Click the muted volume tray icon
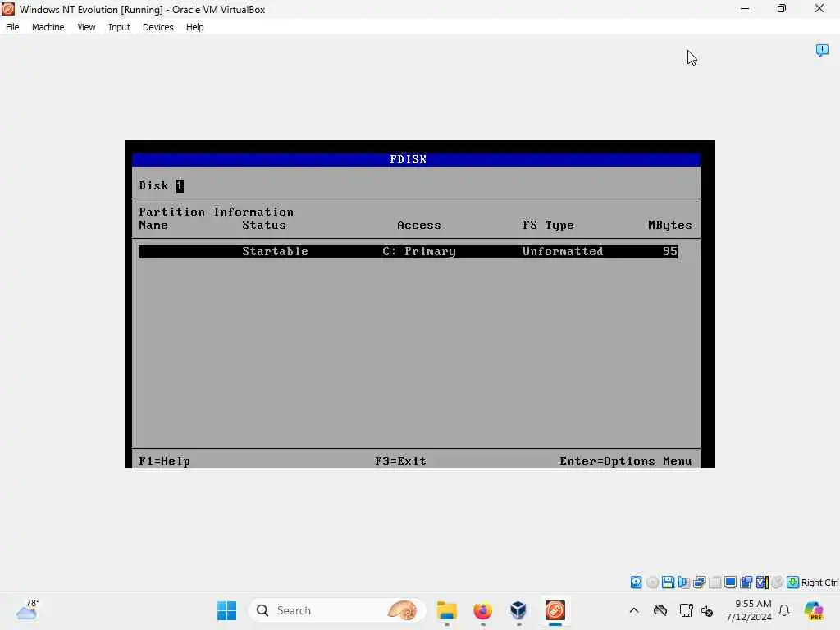 point(707,610)
